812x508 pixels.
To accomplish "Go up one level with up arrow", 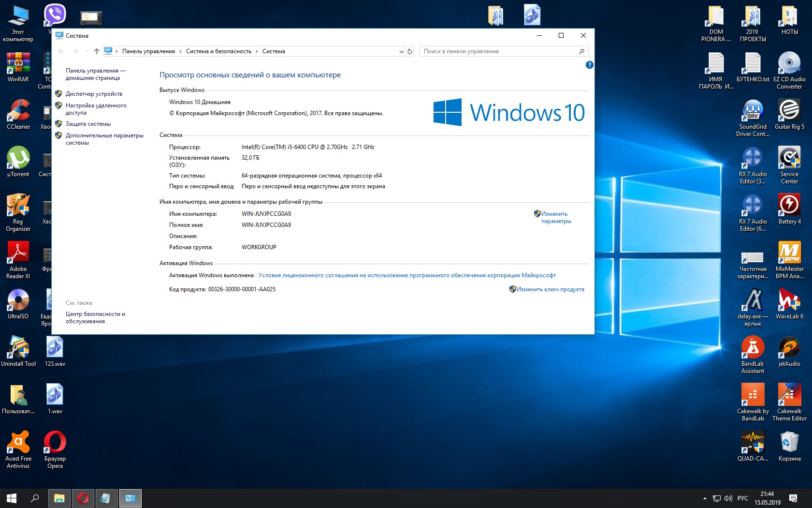I will point(97,51).
